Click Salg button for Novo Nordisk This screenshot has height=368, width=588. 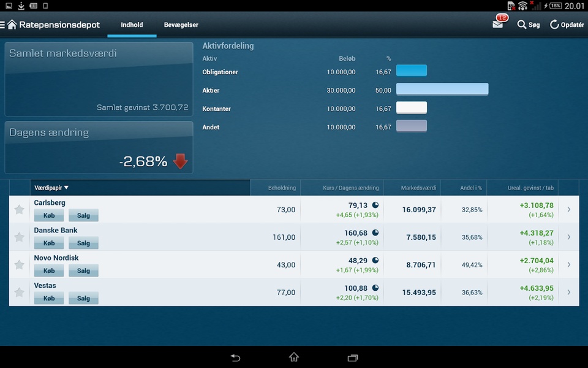point(83,270)
